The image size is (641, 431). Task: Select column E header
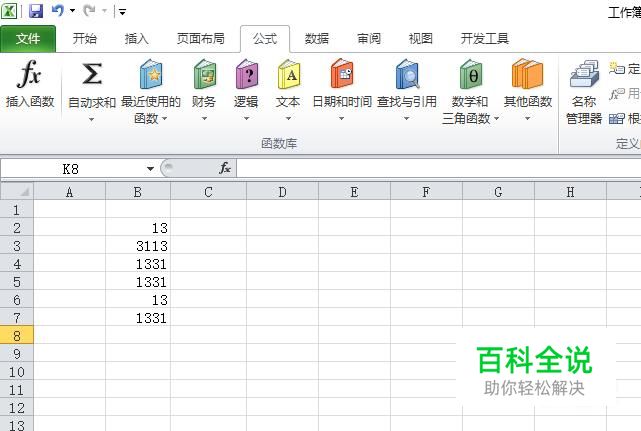pos(354,192)
